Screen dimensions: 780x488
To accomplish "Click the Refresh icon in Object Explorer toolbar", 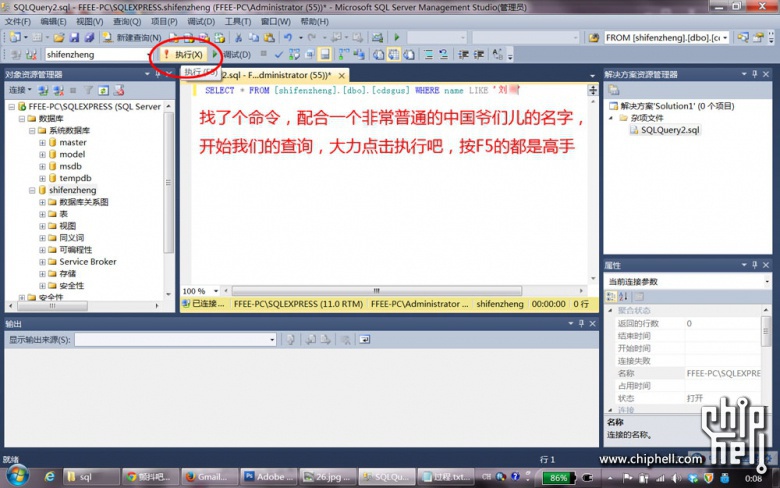I will [103, 90].
